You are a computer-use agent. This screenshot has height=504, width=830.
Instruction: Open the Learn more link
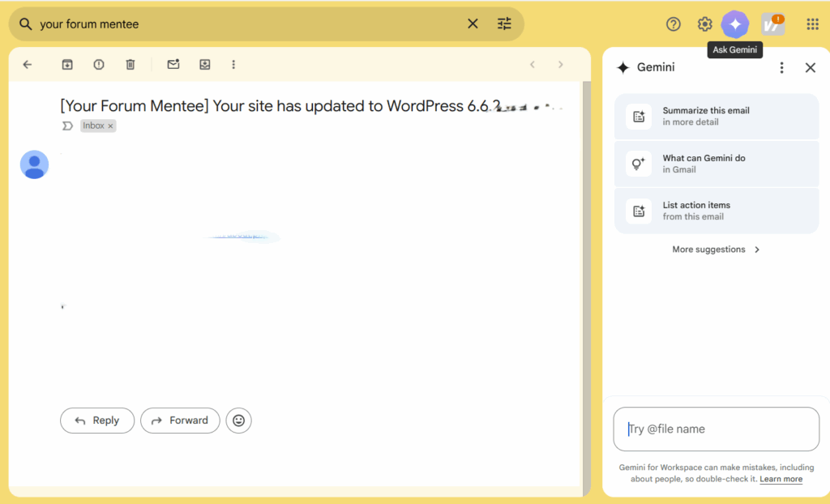[x=781, y=479]
